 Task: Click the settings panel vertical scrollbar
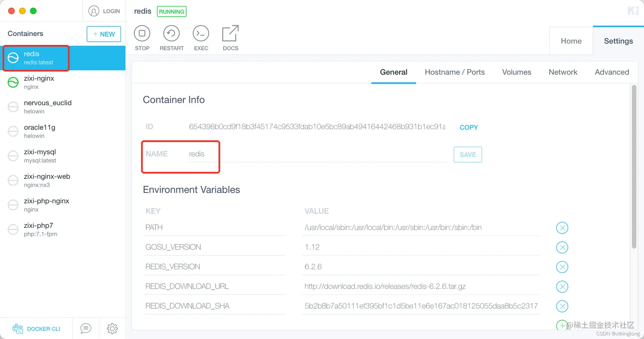coord(634,166)
